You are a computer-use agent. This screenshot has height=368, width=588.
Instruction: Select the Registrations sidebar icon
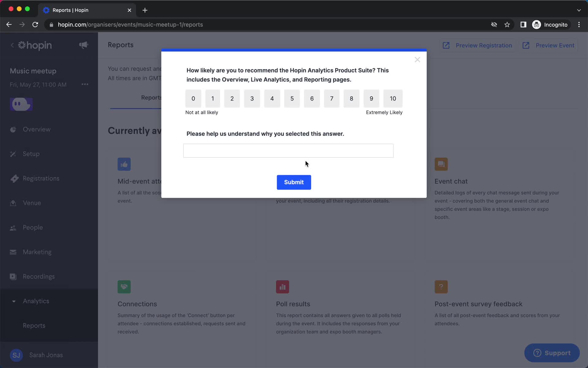[x=13, y=178]
